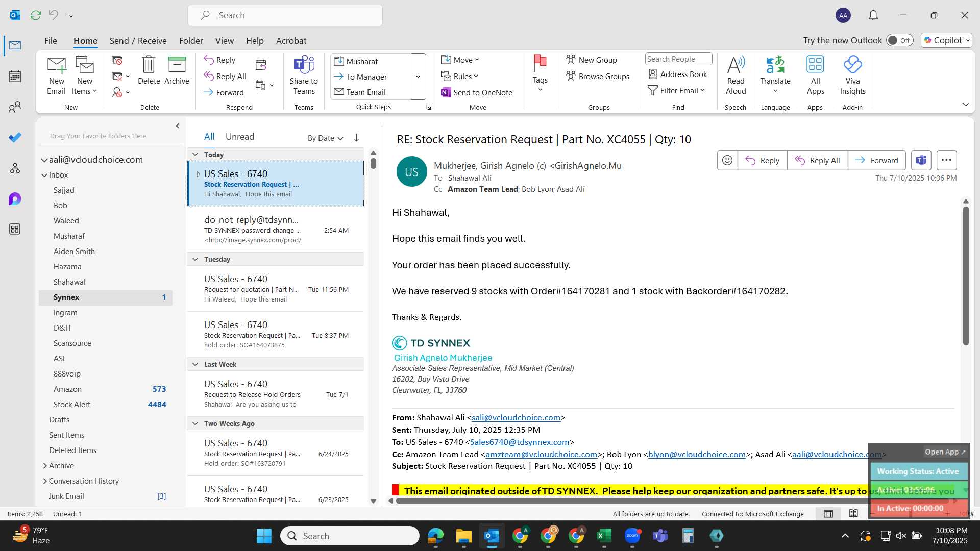980x551 pixels.
Task: Click Send to OneNote
Action: tap(476, 92)
